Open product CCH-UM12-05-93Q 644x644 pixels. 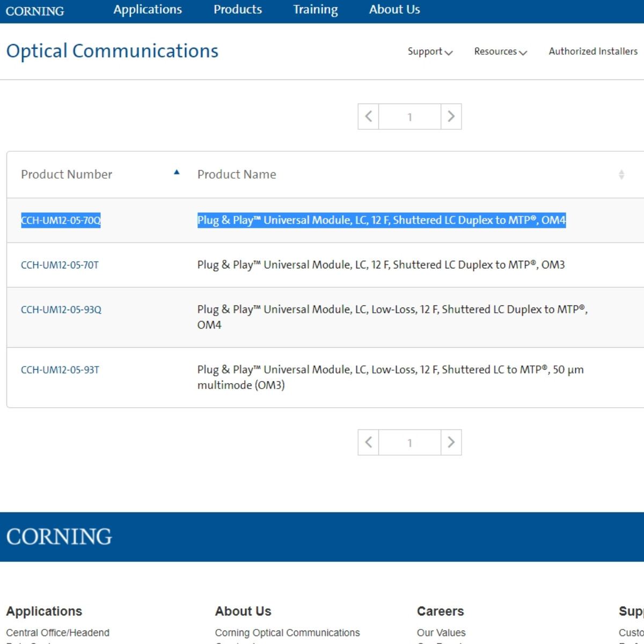tap(61, 310)
